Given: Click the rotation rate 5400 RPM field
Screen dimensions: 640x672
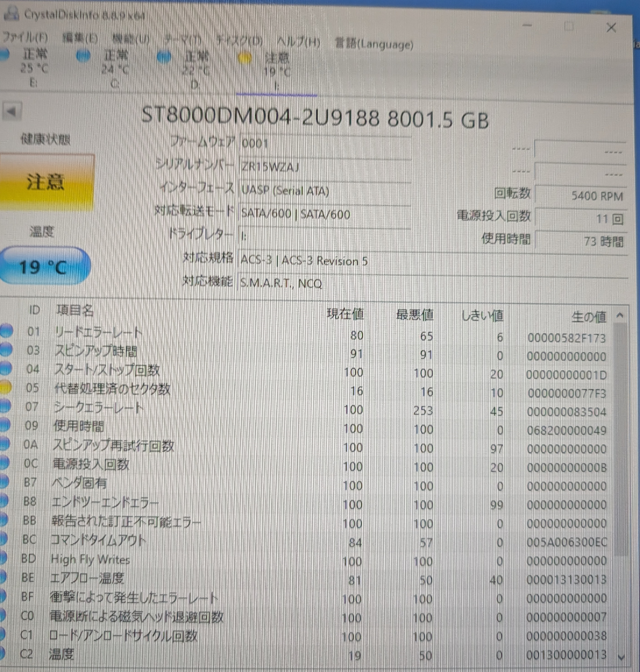Looking at the screenshot, I should pos(581,196).
